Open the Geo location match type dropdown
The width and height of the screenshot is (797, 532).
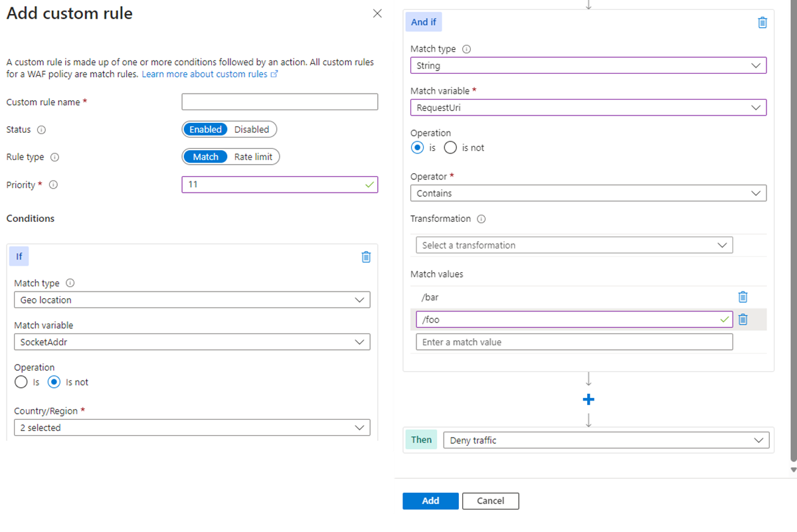pos(192,300)
